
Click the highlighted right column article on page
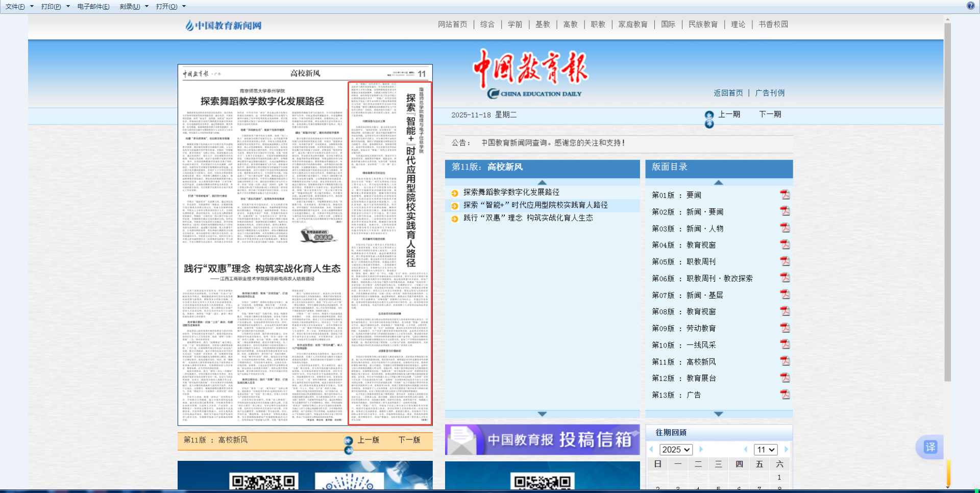click(x=390, y=253)
